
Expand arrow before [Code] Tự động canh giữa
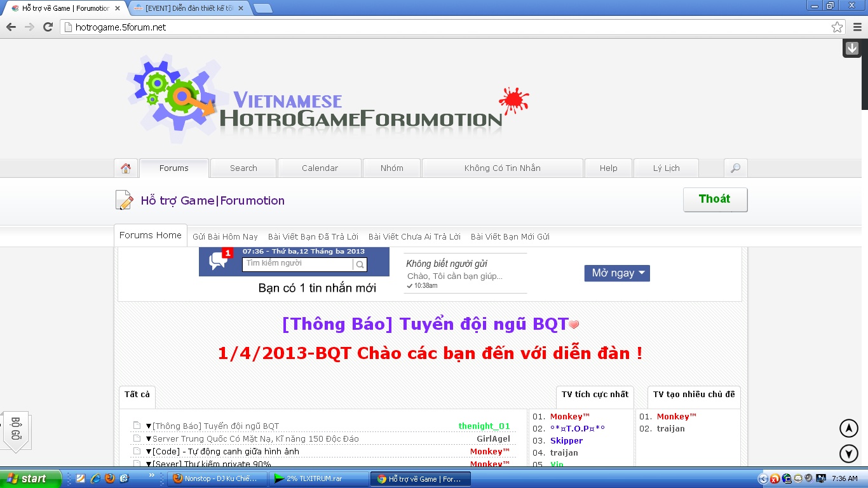[x=149, y=451]
